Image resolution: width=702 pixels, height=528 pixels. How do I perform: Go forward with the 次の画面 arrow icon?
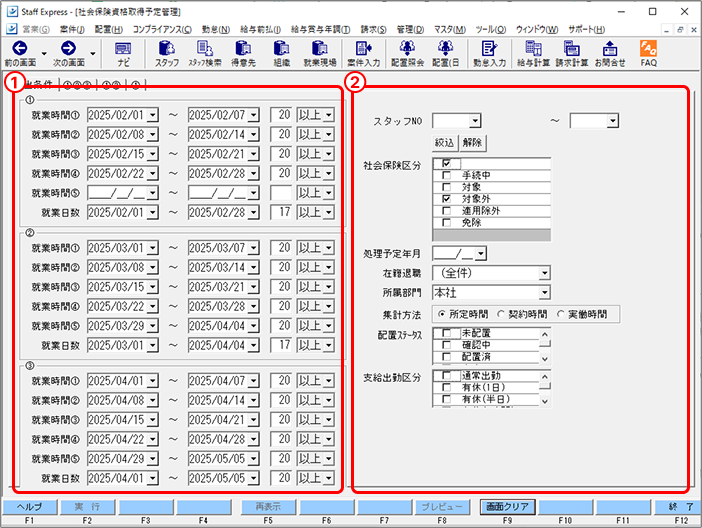tap(68, 48)
